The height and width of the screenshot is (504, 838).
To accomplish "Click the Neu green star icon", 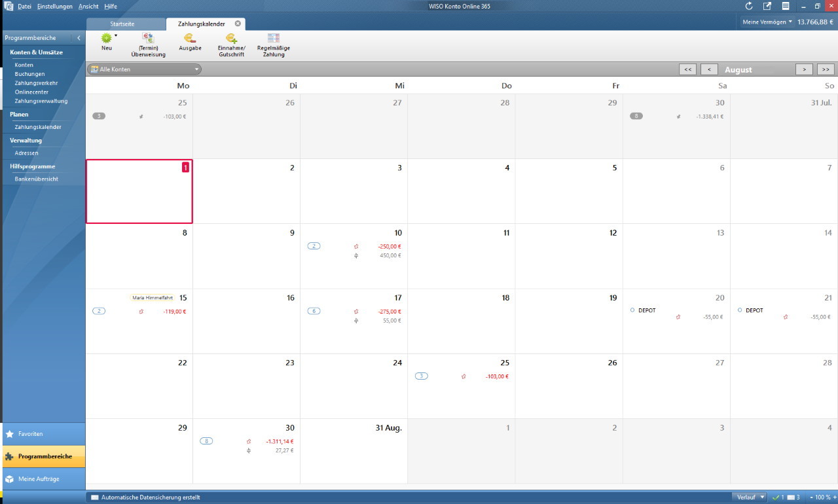I will point(106,39).
